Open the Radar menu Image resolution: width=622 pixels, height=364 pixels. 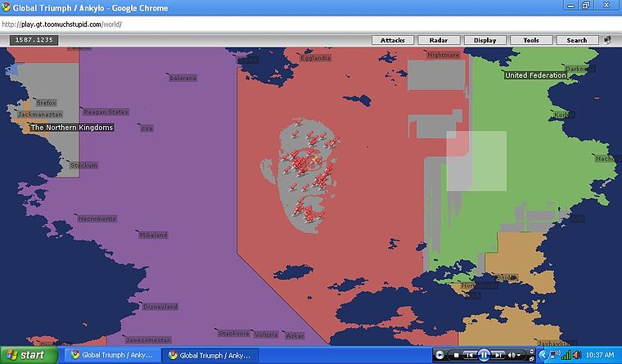point(439,40)
